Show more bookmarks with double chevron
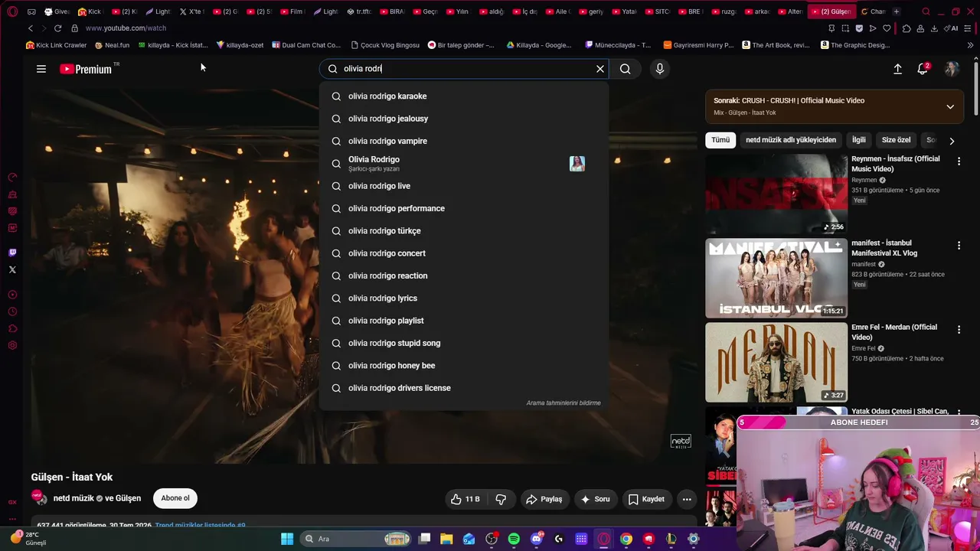The image size is (980, 551). [x=971, y=45]
